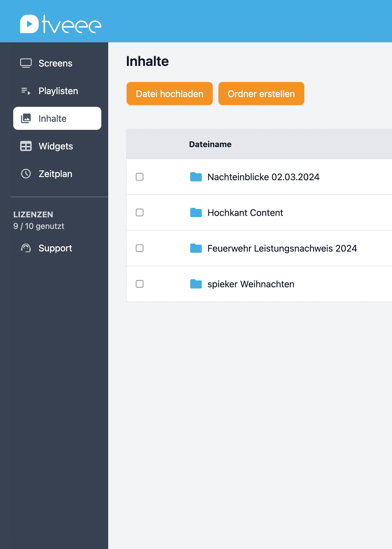Click the Support headset icon
Screen dimensions: 392x549
click(x=26, y=248)
